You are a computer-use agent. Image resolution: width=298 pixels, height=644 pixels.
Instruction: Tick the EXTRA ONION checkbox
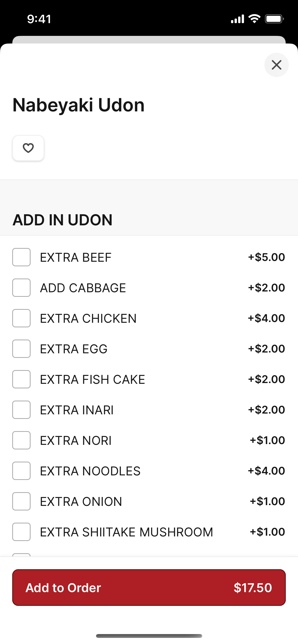21,501
